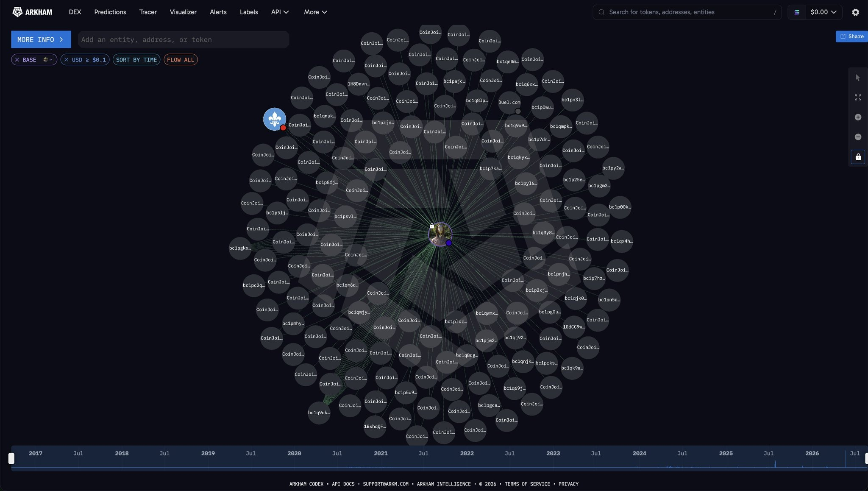Image resolution: width=868 pixels, height=491 pixels.
Task: Open Alerts
Action: 218,12
